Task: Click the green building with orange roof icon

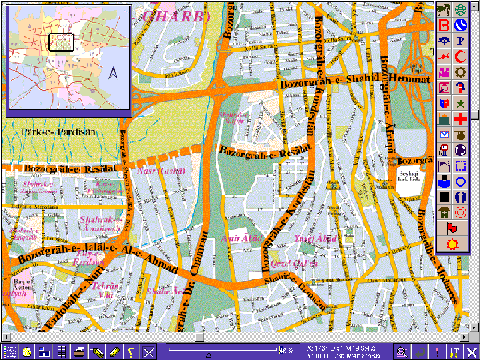Action: tap(444, 119)
